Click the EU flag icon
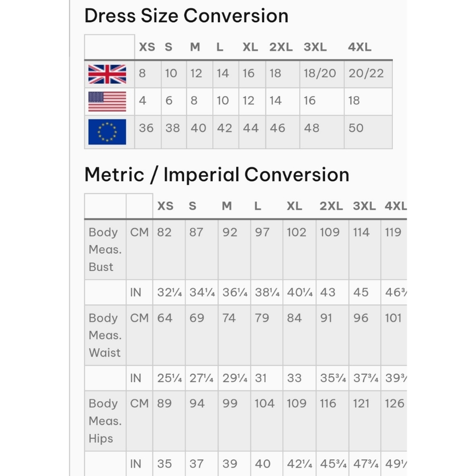Viewport: 476px width, 476px height. pos(107,132)
